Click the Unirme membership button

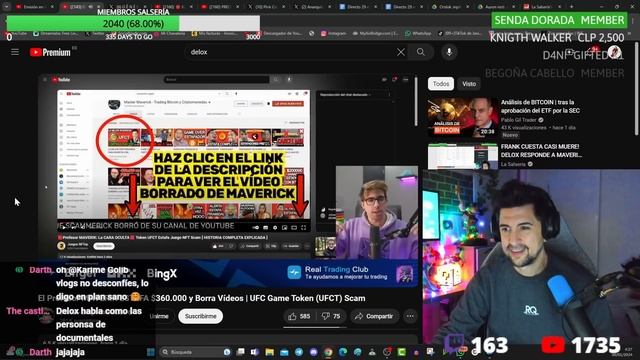click(159, 316)
